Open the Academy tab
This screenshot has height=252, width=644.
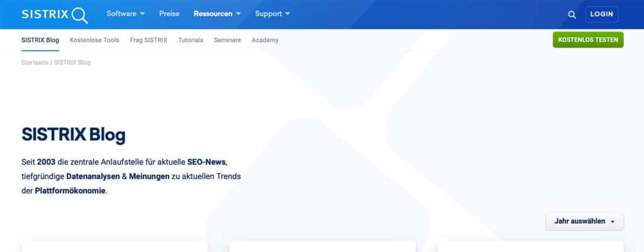[265, 40]
